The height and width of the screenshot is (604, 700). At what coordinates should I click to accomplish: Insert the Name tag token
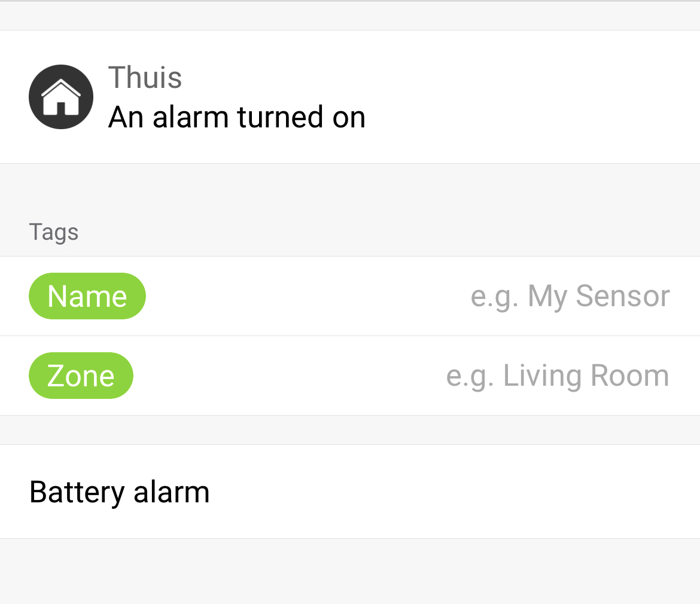point(87,296)
